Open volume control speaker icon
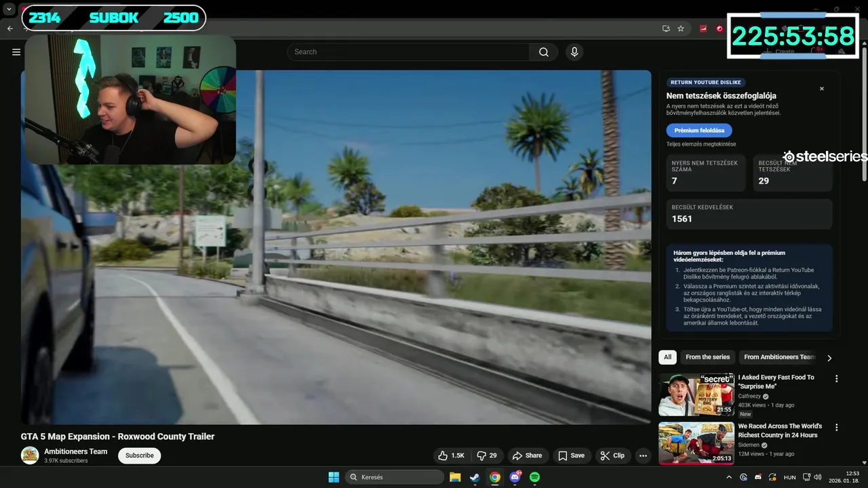This screenshot has height=488, width=868. [818, 477]
